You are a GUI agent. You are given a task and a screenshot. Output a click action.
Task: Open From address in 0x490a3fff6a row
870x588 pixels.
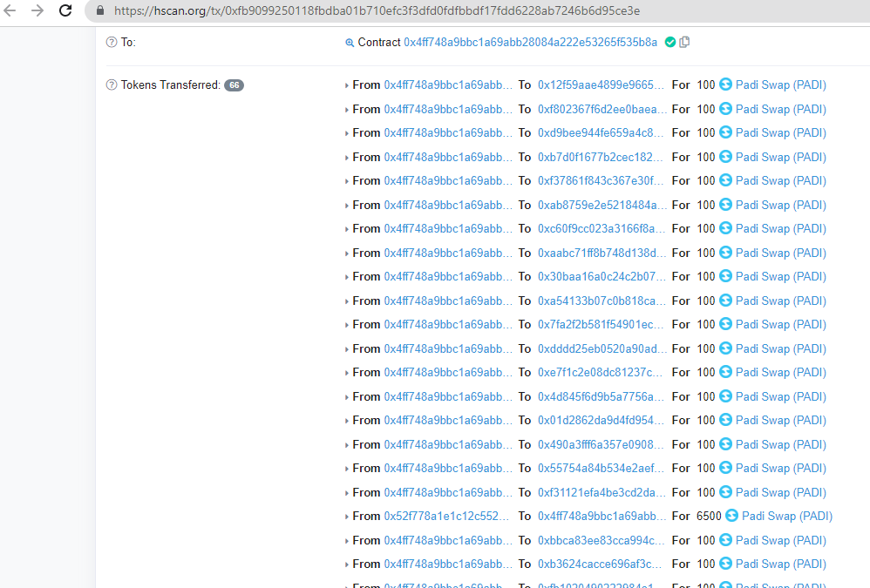[x=448, y=444]
